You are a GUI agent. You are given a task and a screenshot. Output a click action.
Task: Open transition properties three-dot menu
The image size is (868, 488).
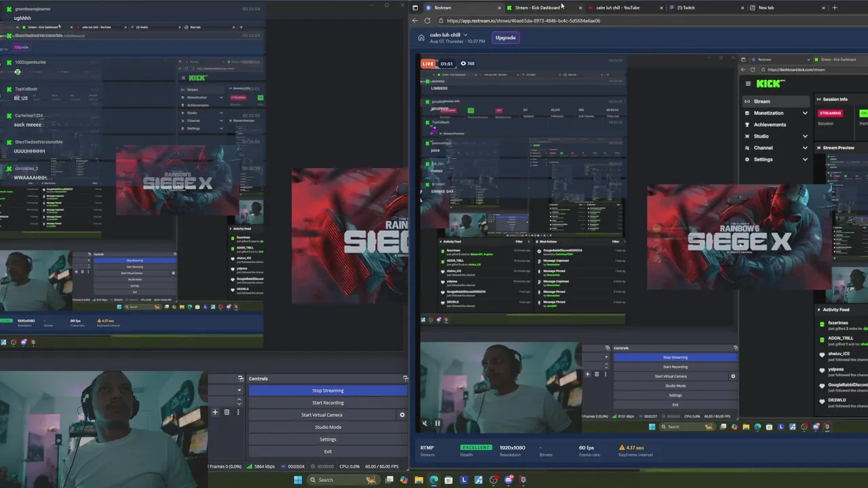pos(238,412)
